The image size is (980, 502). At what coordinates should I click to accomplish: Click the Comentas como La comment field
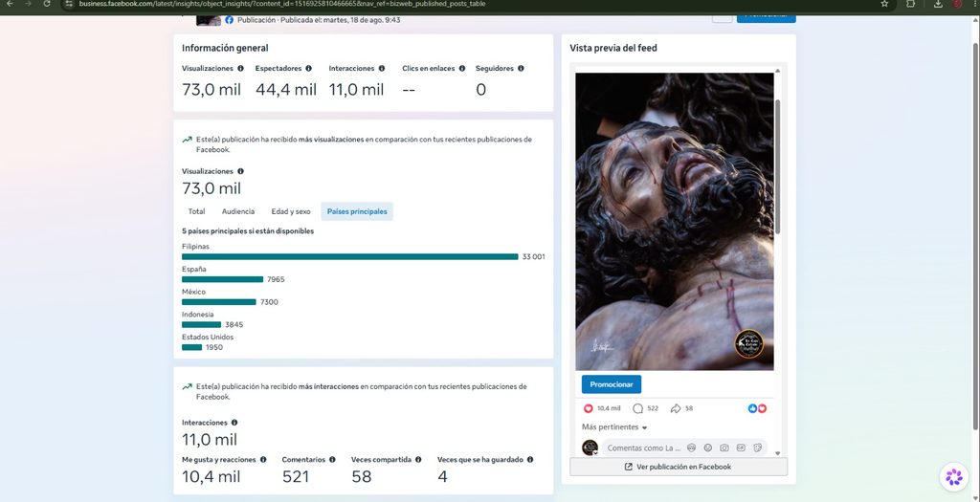click(683, 447)
